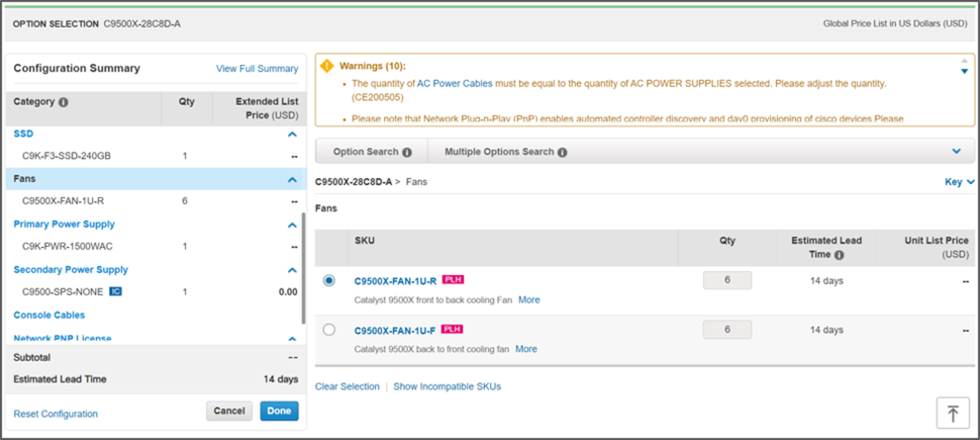The image size is (980, 440).
Task: Click C9K-PWR-1500WAC summary item
Action: 68,246
